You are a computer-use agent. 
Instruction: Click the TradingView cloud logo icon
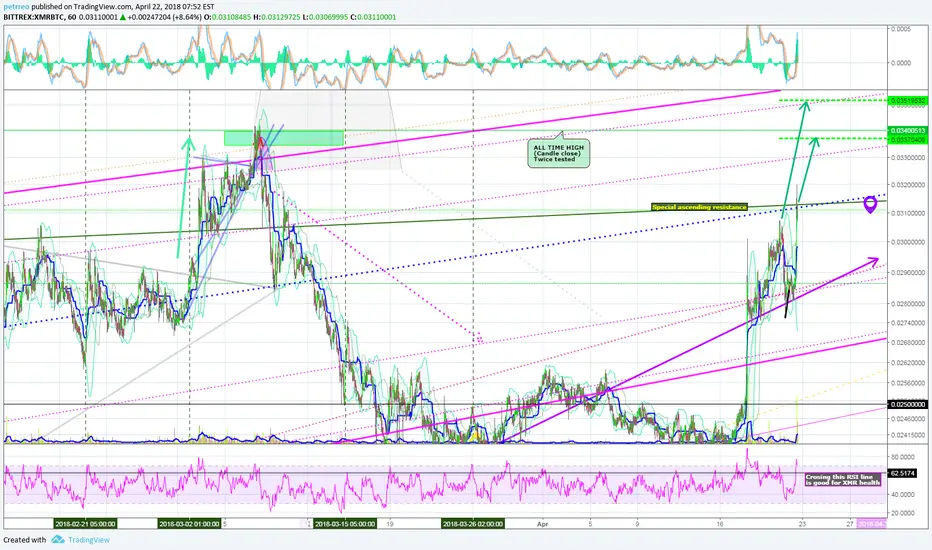(58, 540)
